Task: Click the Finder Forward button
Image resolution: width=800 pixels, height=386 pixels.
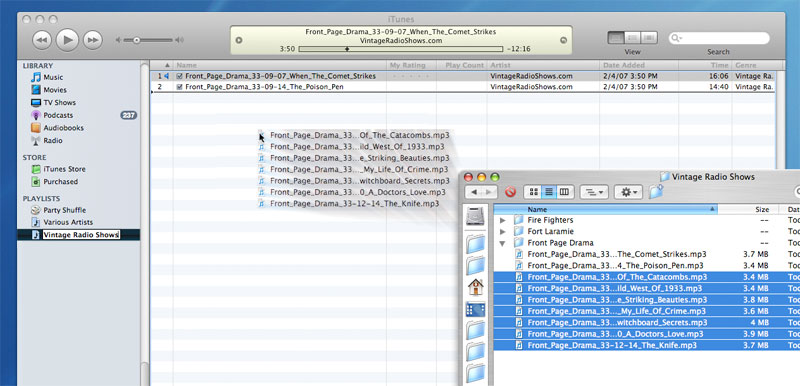Action: [489, 192]
